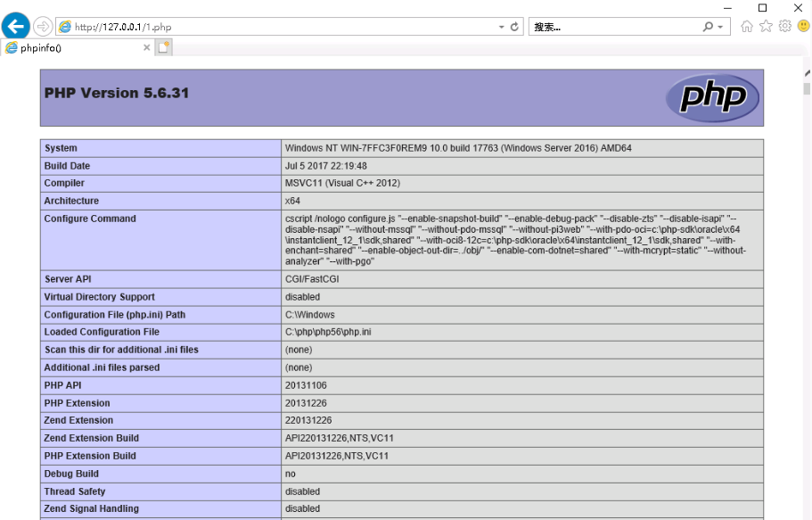Click the search magnifier icon
Image resolution: width=812 pixels, height=520 pixels.
pos(709,27)
